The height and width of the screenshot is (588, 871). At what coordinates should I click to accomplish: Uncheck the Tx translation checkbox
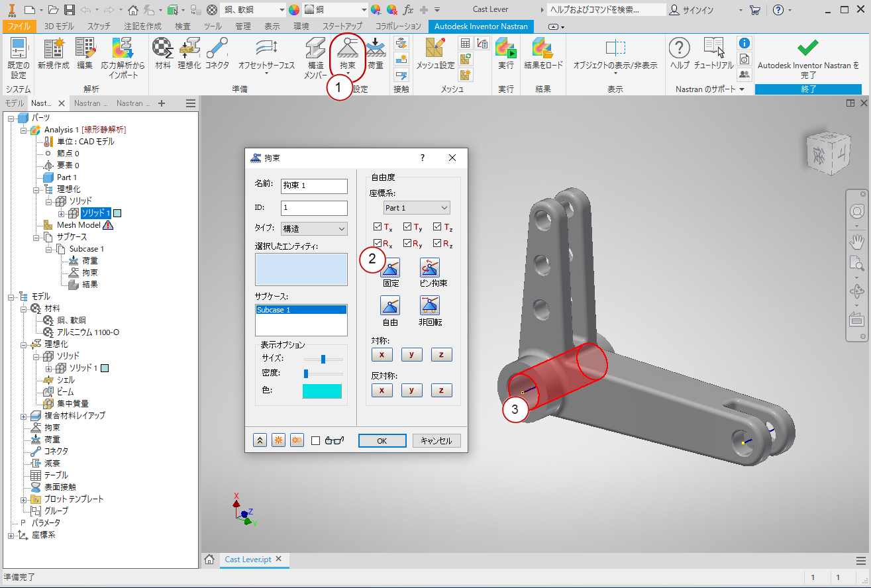pos(378,227)
